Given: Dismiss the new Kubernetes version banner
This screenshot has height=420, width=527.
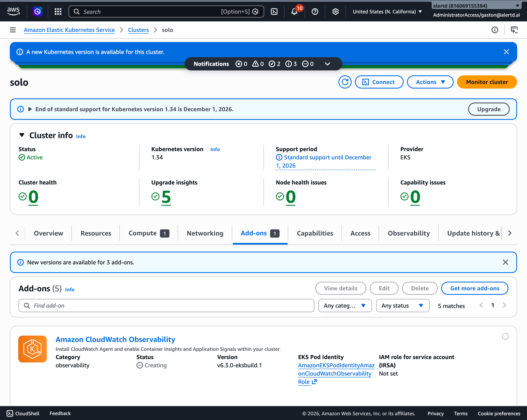Looking at the screenshot, I should point(506,52).
